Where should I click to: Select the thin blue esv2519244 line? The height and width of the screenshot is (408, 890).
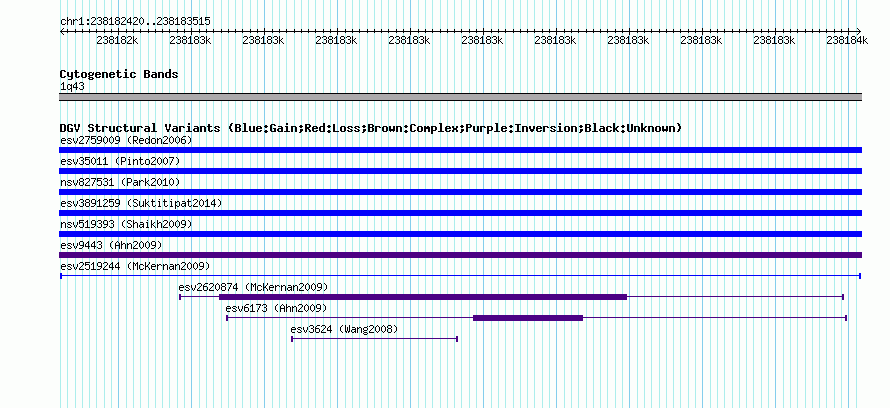(460, 276)
